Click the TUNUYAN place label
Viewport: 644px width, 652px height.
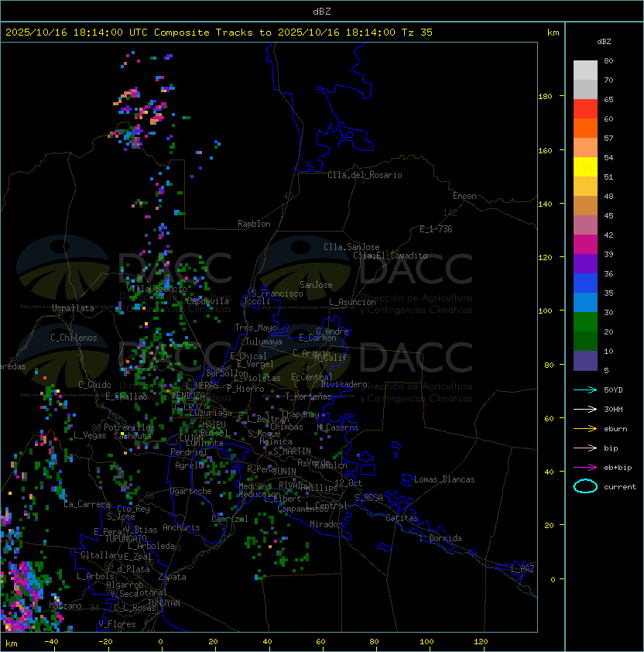[164, 603]
